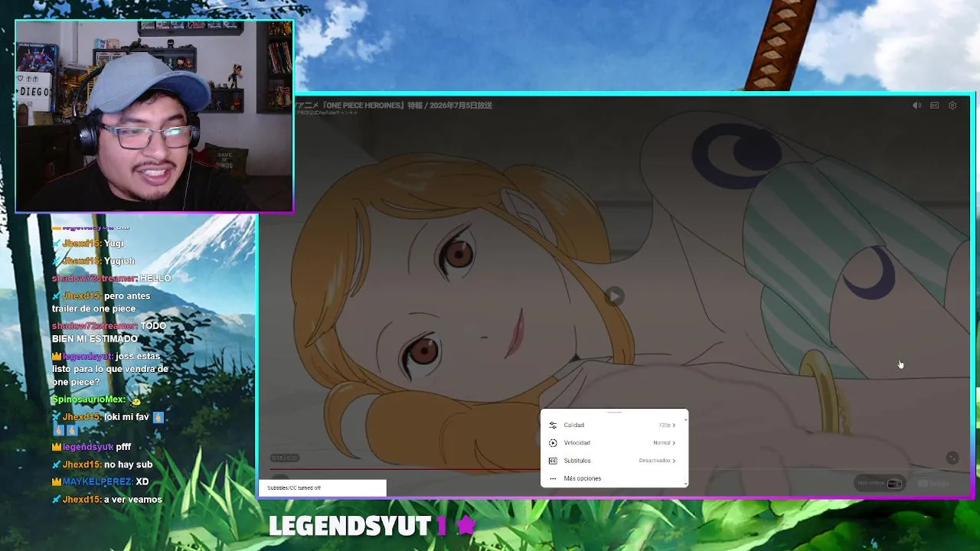Click the "Subtitles/CC turned off" notification
This screenshot has width=980, height=551.
(322, 487)
